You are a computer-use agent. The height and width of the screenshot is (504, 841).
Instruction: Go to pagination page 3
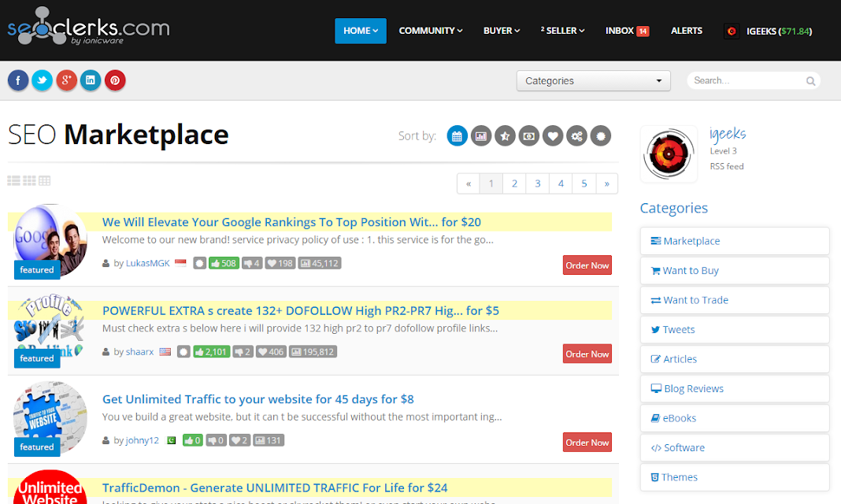pos(537,183)
